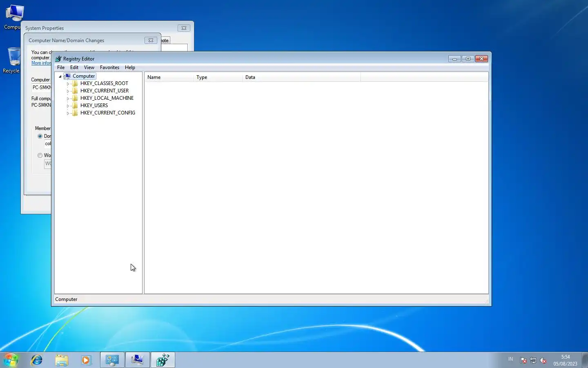Open Windows Media Player from the taskbar
The width and height of the screenshot is (588, 368).
point(86,360)
